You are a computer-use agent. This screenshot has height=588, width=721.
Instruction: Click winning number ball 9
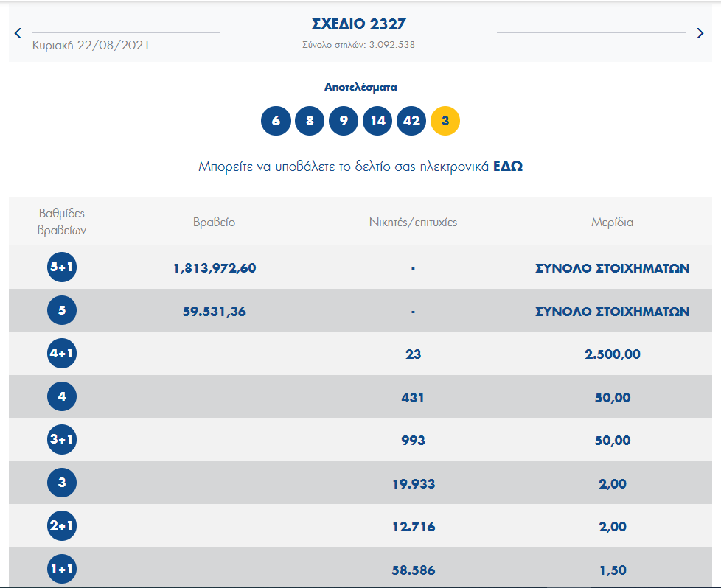click(x=344, y=121)
